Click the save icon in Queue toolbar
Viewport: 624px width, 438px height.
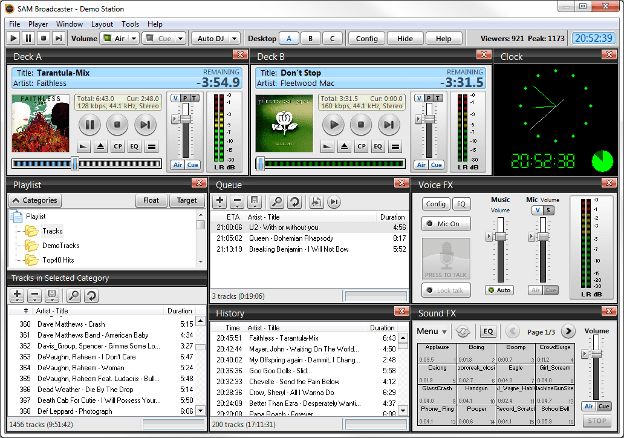(254, 202)
